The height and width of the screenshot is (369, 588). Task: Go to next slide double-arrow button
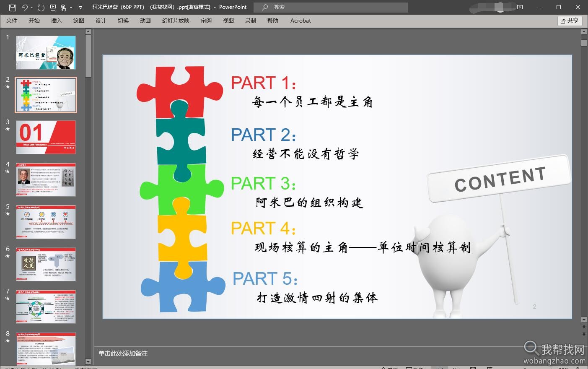pyautogui.click(x=584, y=334)
